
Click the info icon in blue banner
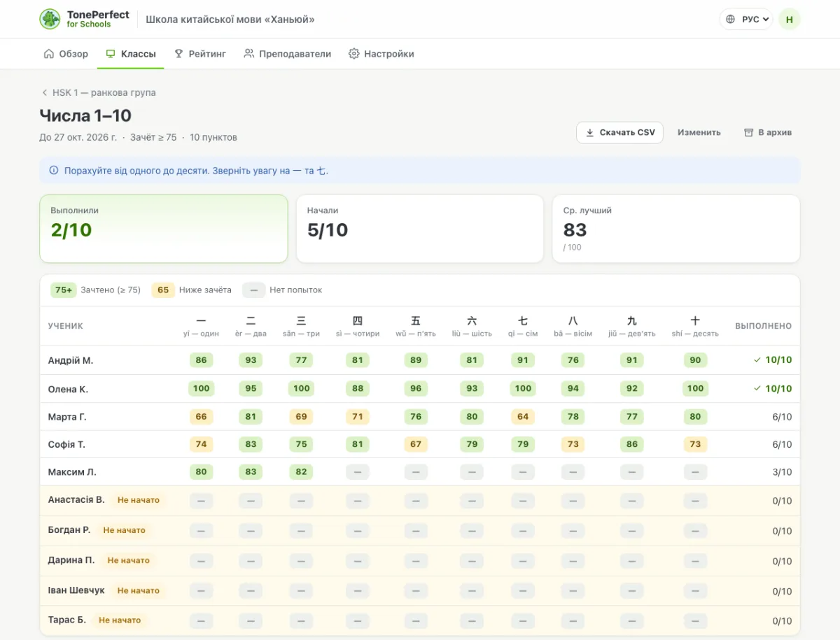tap(54, 171)
